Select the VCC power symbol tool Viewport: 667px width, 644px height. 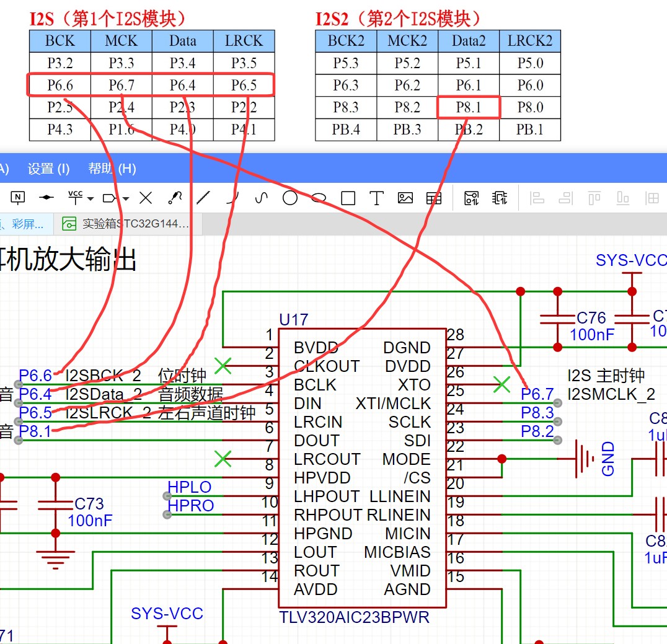(75, 198)
